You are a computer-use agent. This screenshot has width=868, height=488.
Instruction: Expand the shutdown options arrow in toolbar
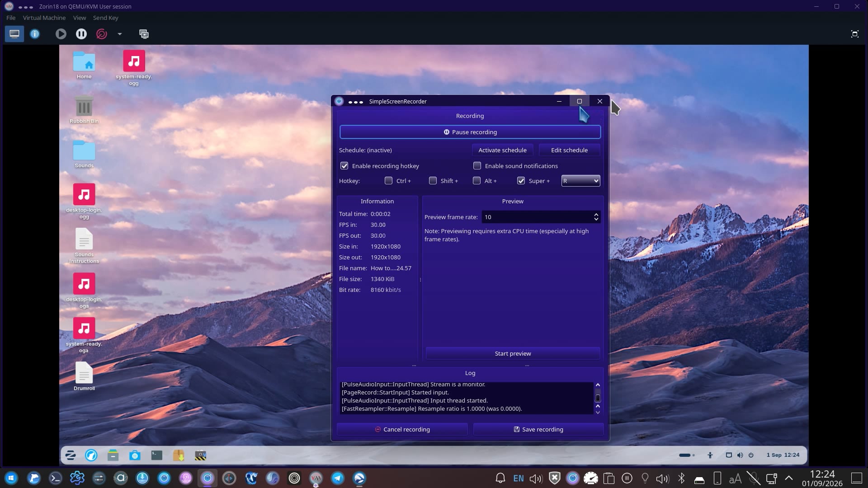[x=120, y=34]
